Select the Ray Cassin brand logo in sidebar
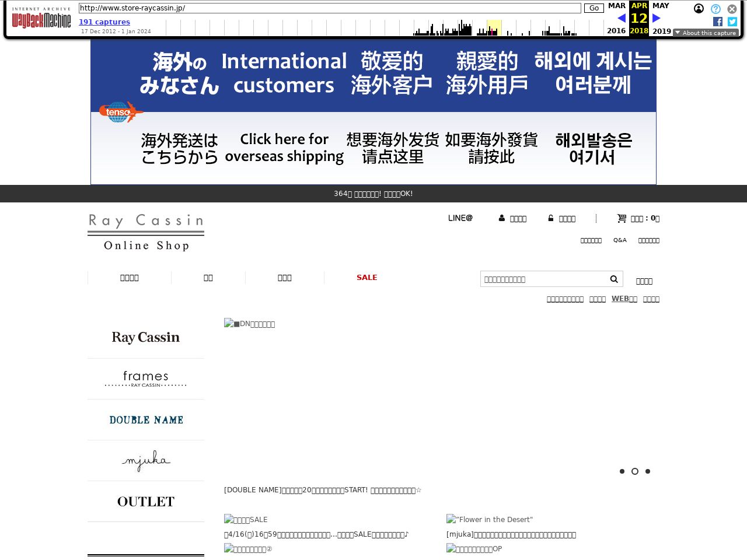Image resolution: width=747 pixels, height=560 pixels. pos(146,337)
